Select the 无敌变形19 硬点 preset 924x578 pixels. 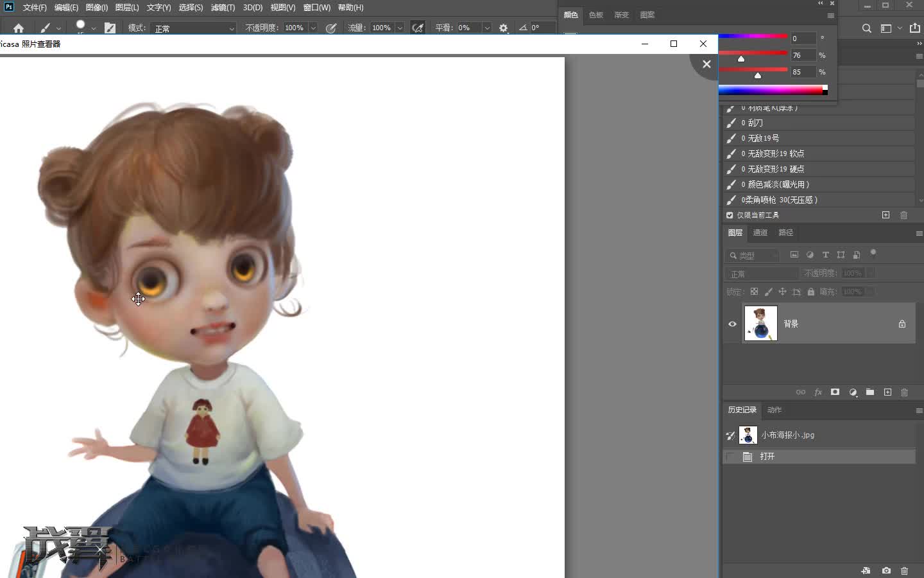[819, 169]
